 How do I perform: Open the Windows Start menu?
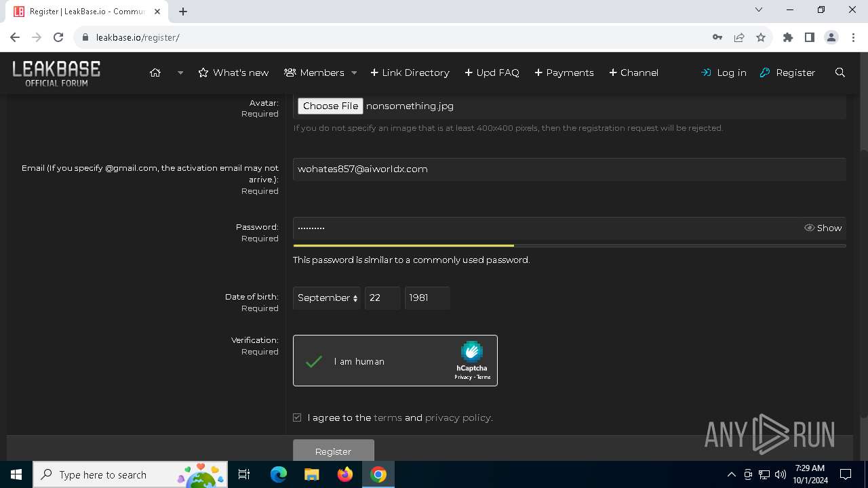coord(16,474)
